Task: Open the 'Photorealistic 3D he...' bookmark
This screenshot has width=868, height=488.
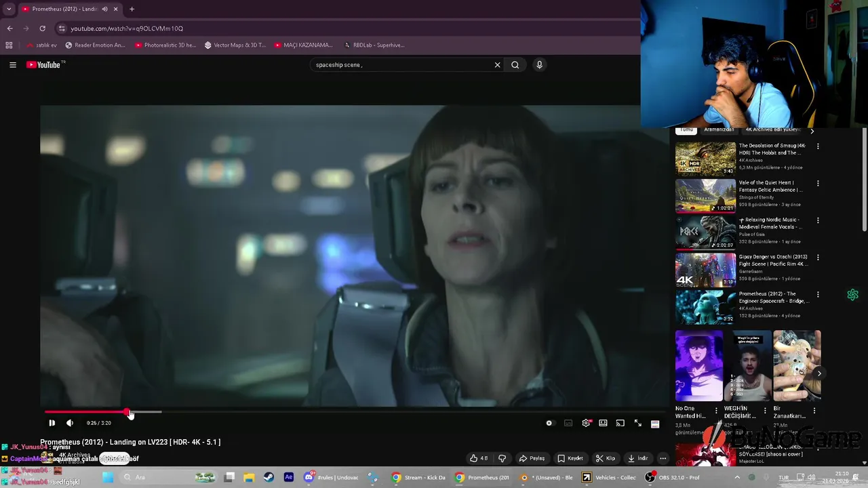Action: pos(166,45)
